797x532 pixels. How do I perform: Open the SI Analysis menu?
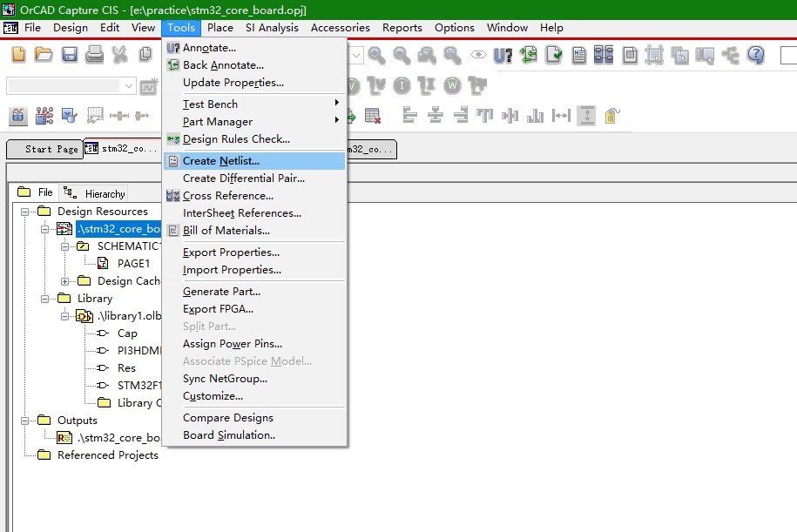tap(272, 28)
